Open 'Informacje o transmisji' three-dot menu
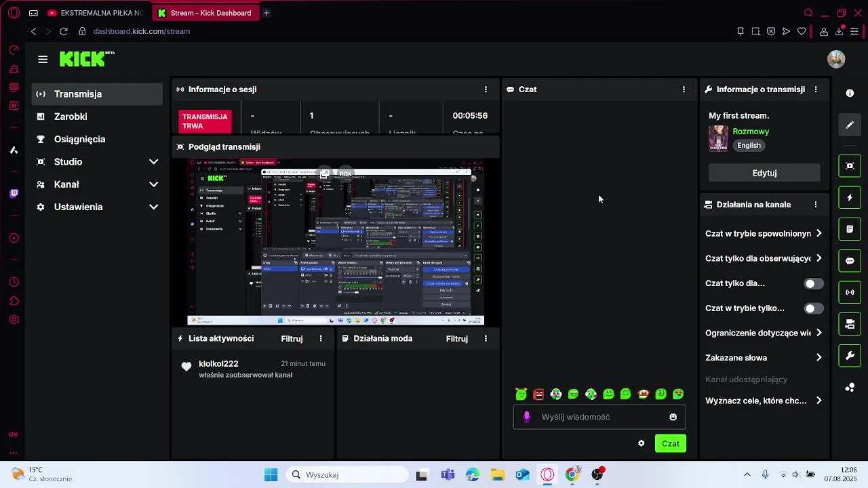The width and height of the screenshot is (868, 488). click(x=816, y=89)
